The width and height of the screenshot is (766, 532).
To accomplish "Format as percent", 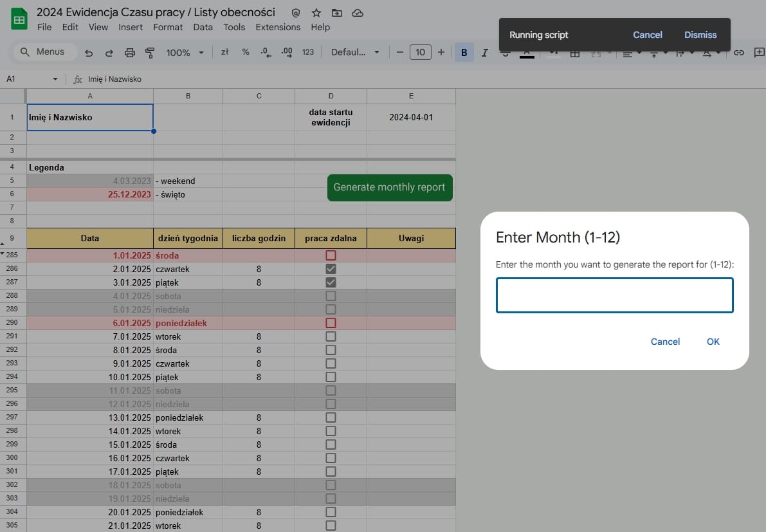I will click(245, 51).
